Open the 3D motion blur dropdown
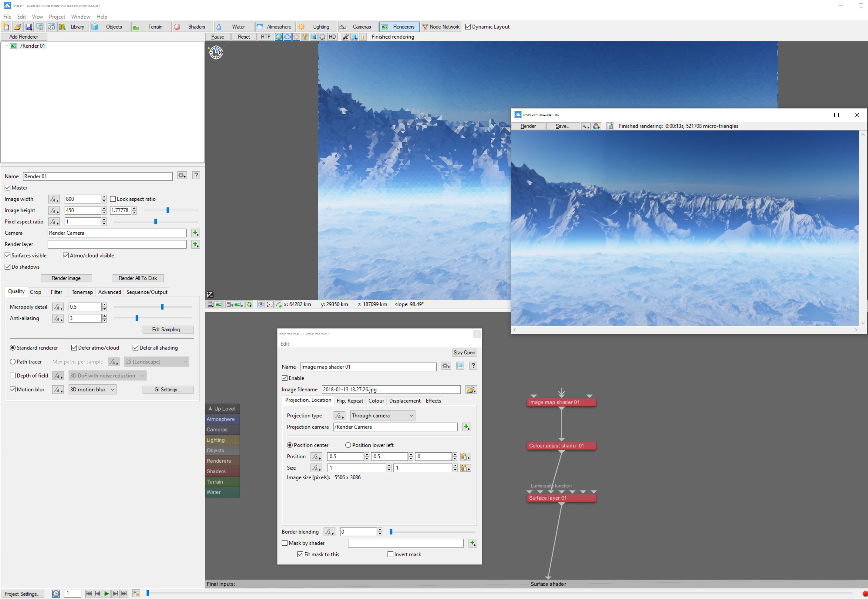 coord(92,390)
